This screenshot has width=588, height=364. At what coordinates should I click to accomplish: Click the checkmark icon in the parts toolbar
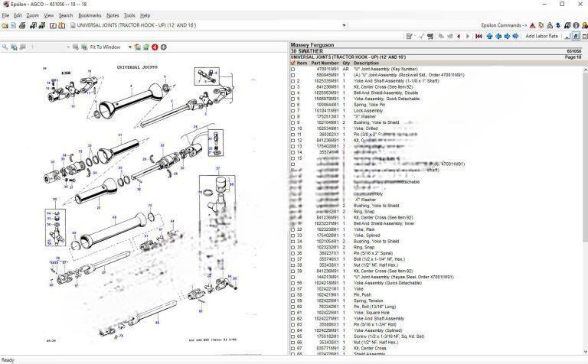[422, 37]
